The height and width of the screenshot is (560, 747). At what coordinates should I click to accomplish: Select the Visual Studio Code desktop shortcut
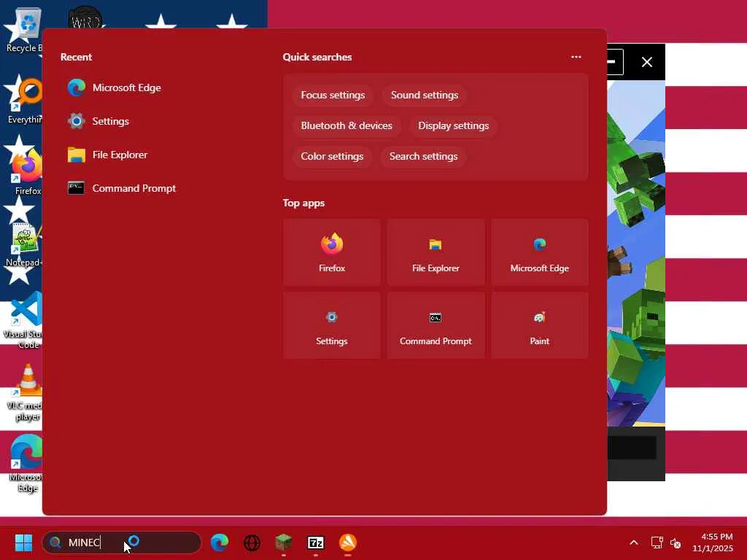(x=24, y=320)
